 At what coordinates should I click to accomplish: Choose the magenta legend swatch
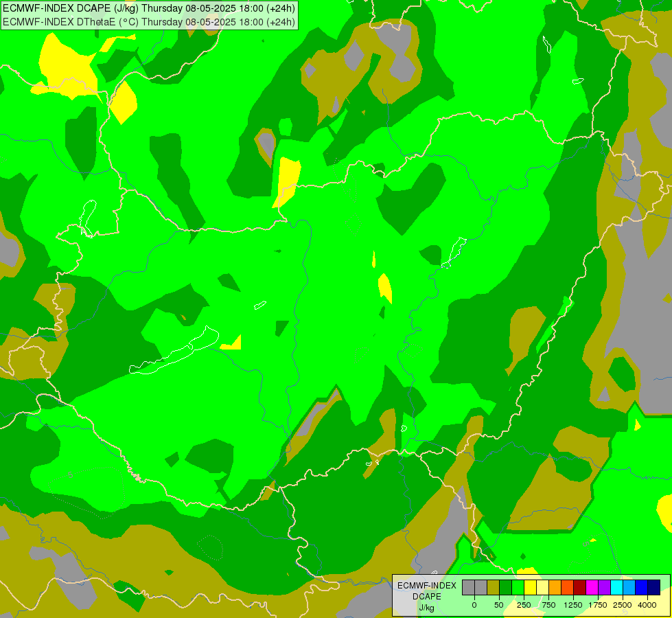tap(592, 588)
